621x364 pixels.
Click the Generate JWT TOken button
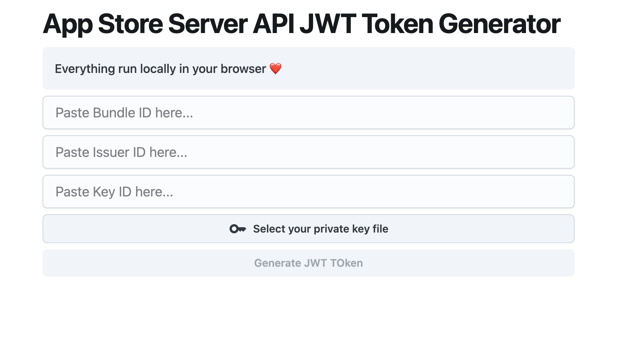point(308,263)
